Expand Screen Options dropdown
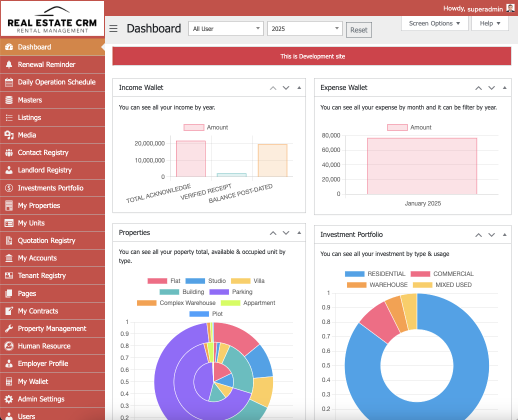The width and height of the screenshot is (518, 420). (x=434, y=23)
